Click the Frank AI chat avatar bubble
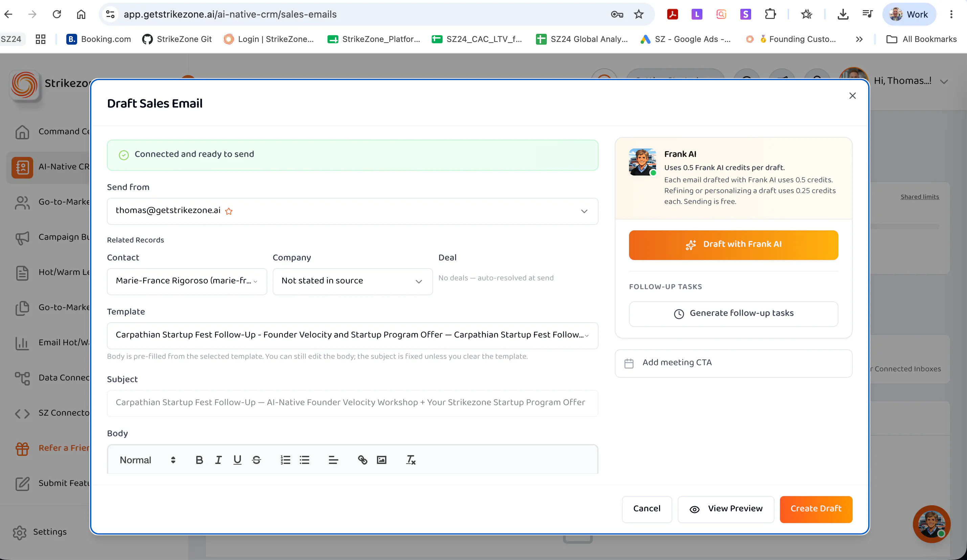This screenshot has width=967, height=560. tap(931, 524)
